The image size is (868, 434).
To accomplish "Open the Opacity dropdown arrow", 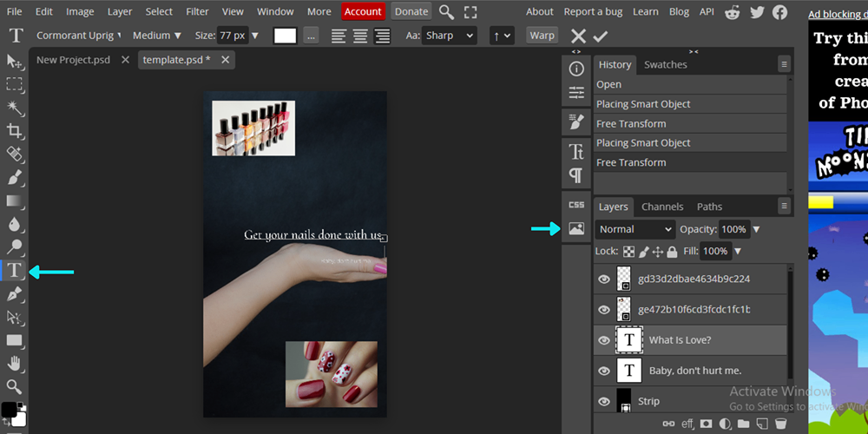I will tap(757, 229).
